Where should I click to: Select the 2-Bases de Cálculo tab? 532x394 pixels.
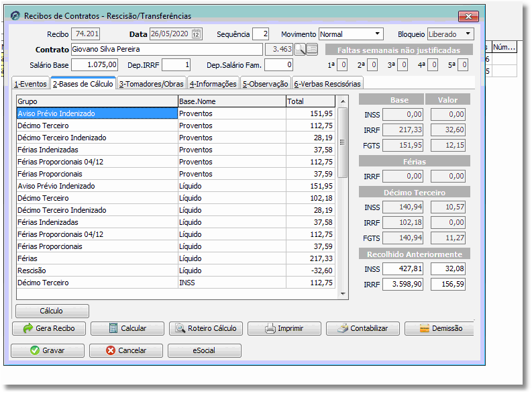[x=83, y=83]
